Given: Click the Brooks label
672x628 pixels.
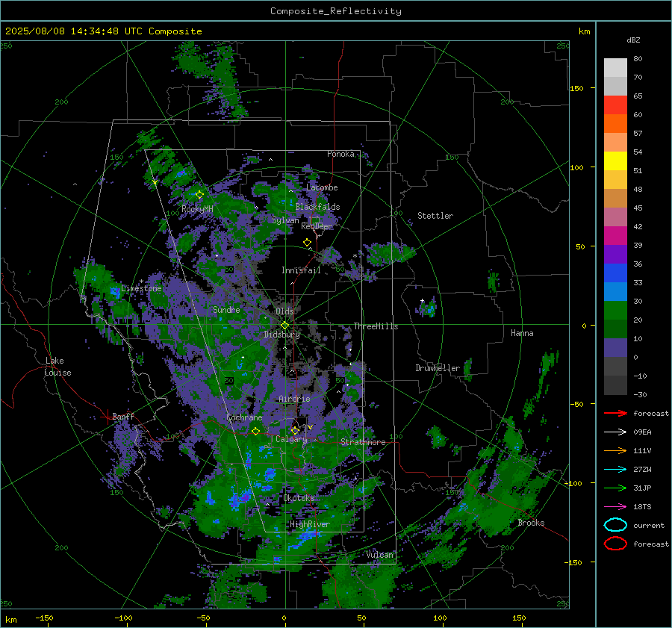Looking at the screenshot, I should point(531,523).
